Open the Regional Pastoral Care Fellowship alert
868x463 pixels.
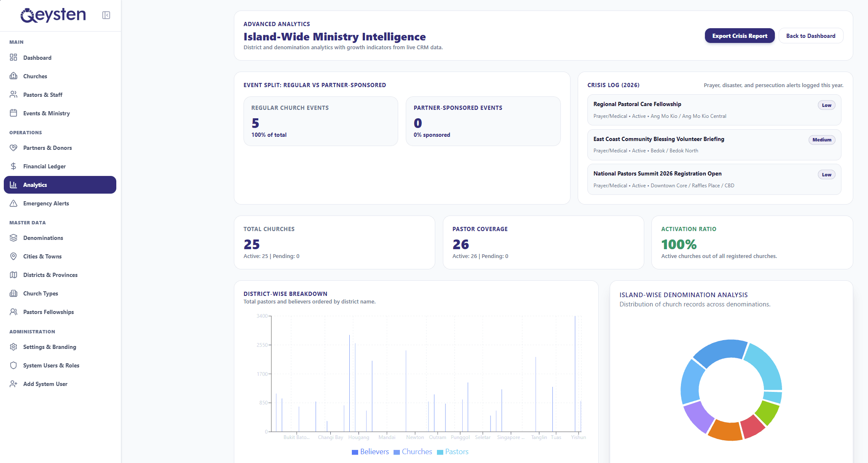[714, 110]
